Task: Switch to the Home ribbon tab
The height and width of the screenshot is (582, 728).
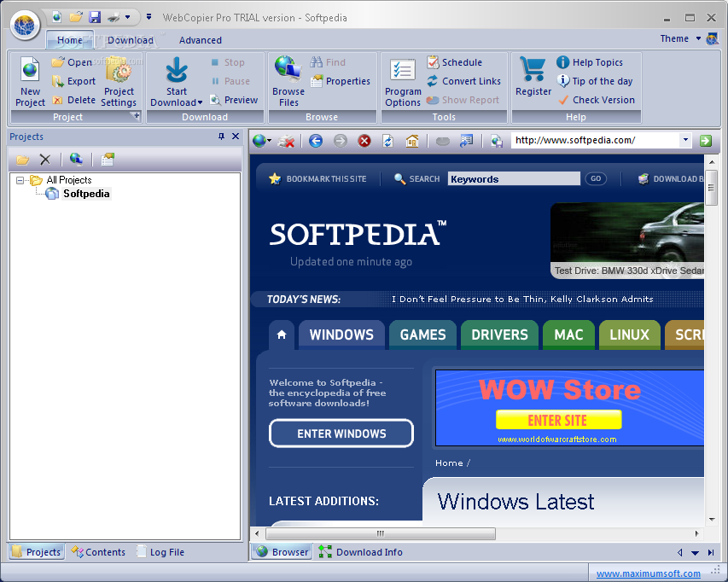Action: pyautogui.click(x=70, y=40)
